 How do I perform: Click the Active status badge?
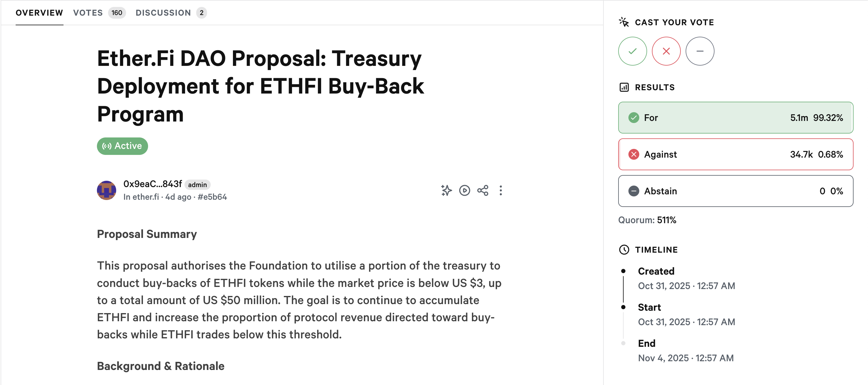click(122, 146)
